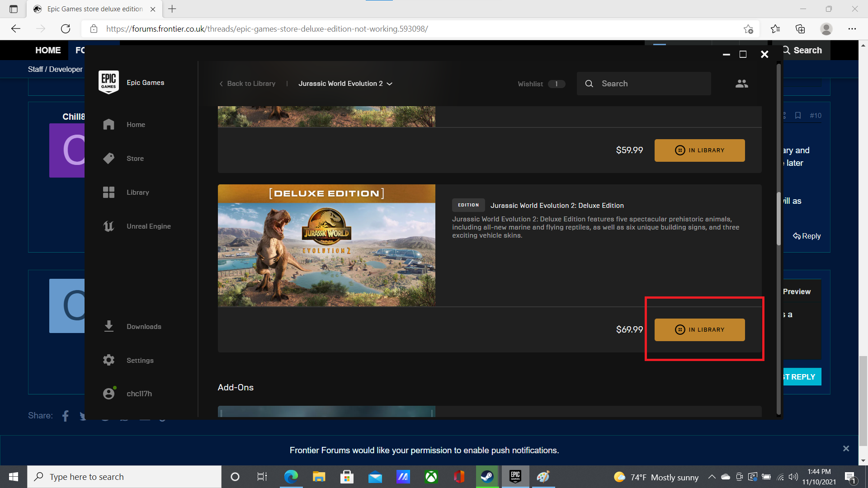This screenshot has height=488, width=868.
Task: Open the friends list icon
Action: point(741,84)
